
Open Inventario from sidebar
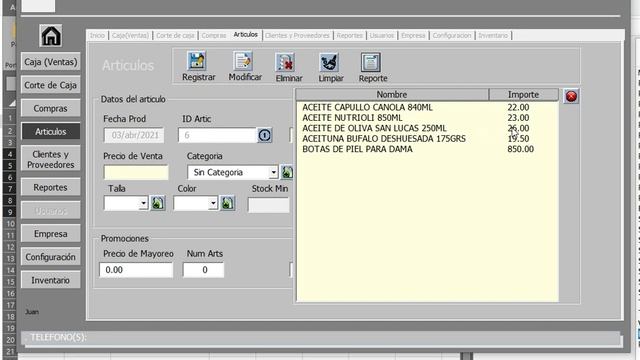coord(51,280)
